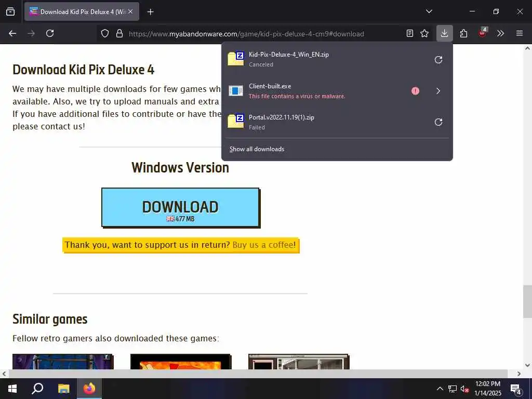
Task: Click horizontal scrollbar right arrow
Action: click(519, 374)
